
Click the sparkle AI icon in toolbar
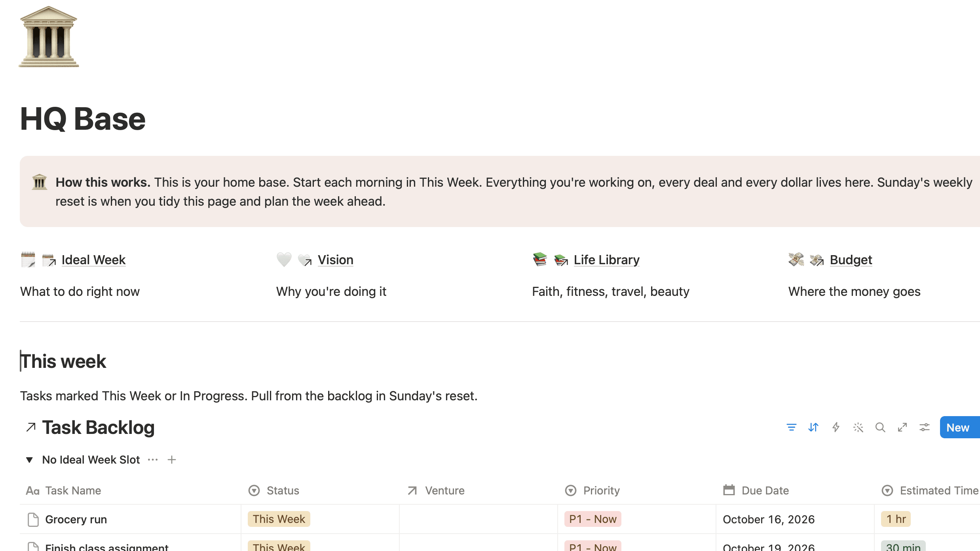pyautogui.click(x=858, y=427)
